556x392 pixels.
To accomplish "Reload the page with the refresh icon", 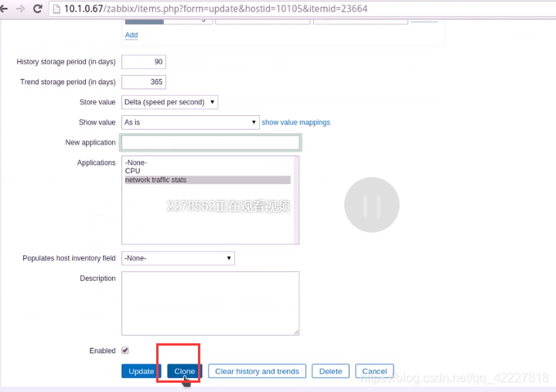I will tap(38, 9).
